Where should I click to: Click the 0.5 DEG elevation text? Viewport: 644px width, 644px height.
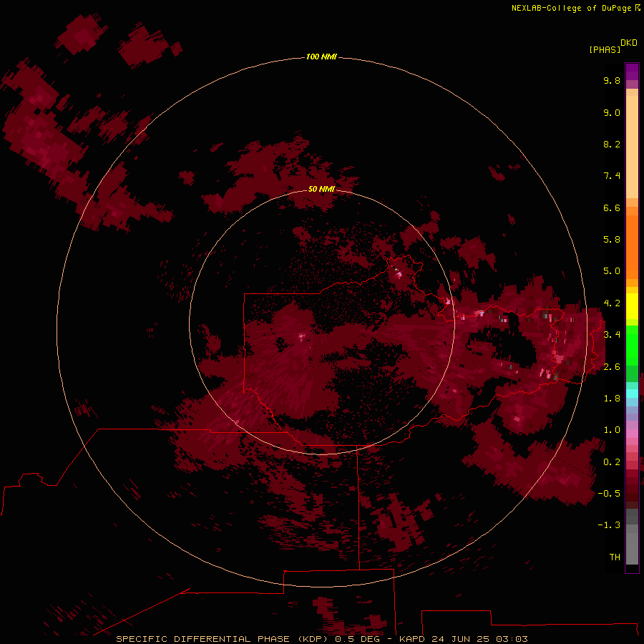pos(357,639)
